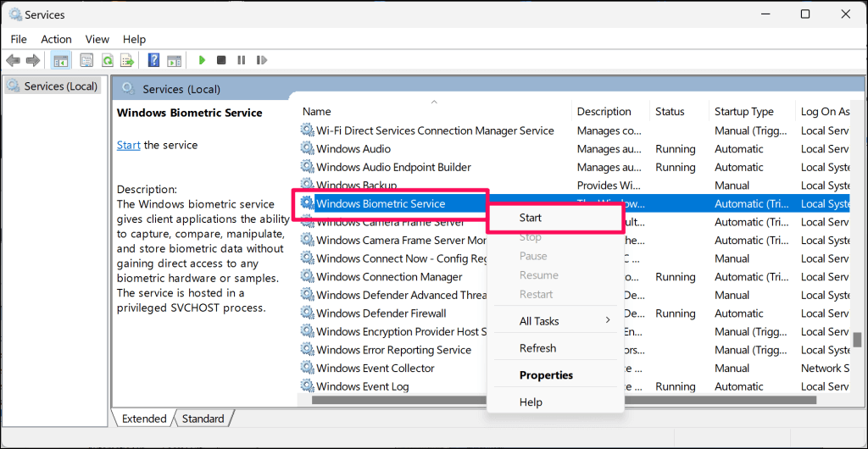The height and width of the screenshot is (449, 868).
Task: Switch to the Standard tab
Action: 203,419
